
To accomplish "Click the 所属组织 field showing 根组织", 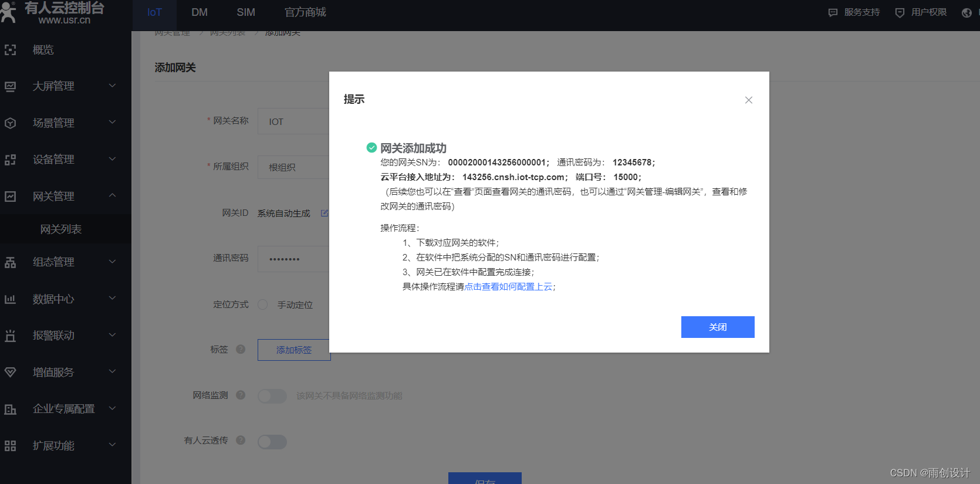I will click(x=293, y=167).
